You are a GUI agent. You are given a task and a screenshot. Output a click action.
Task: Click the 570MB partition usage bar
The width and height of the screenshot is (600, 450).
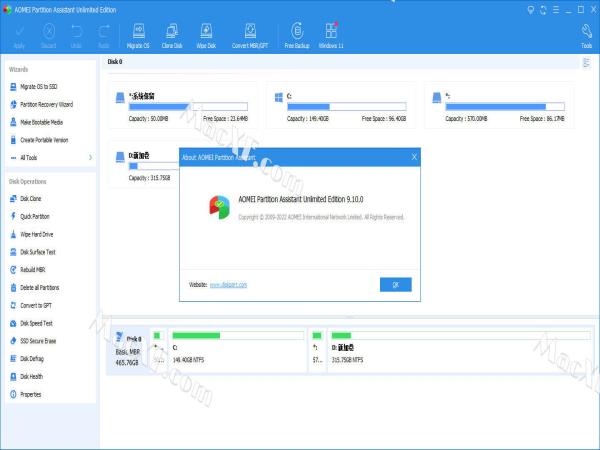tap(505, 107)
